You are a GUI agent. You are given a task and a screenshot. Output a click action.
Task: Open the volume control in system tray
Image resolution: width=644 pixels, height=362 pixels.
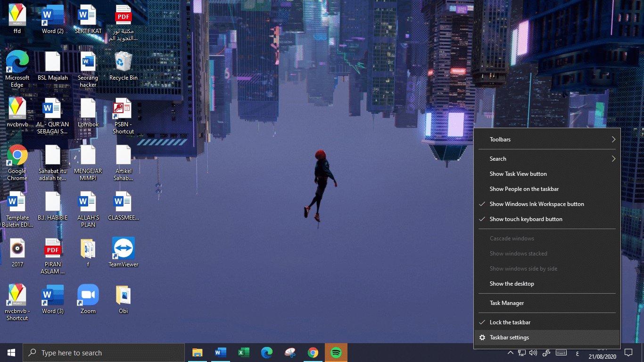coord(534,353)
